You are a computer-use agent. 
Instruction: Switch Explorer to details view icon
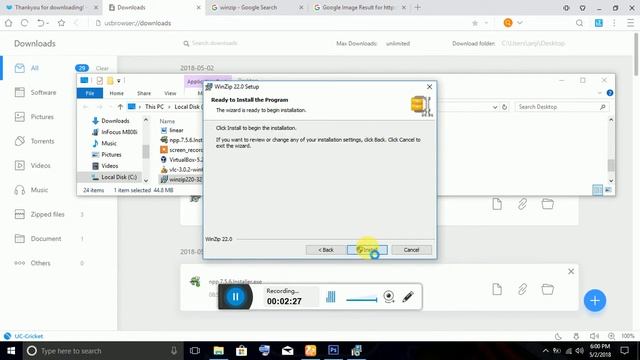click(597, 190)
